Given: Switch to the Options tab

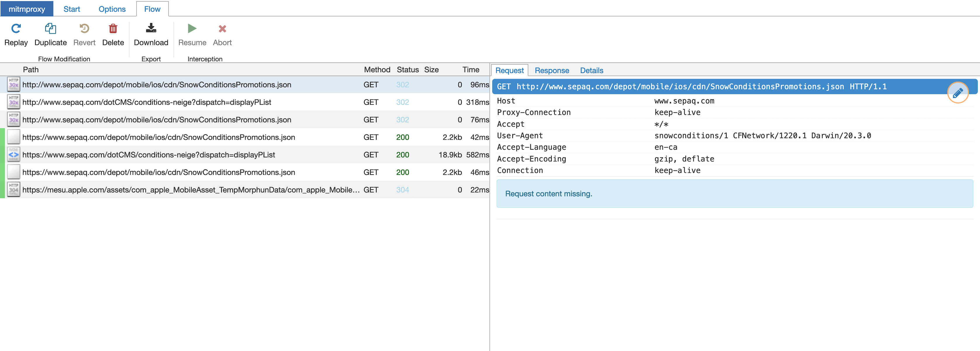Looking at the screenshot, I should (x=112, y=9).
